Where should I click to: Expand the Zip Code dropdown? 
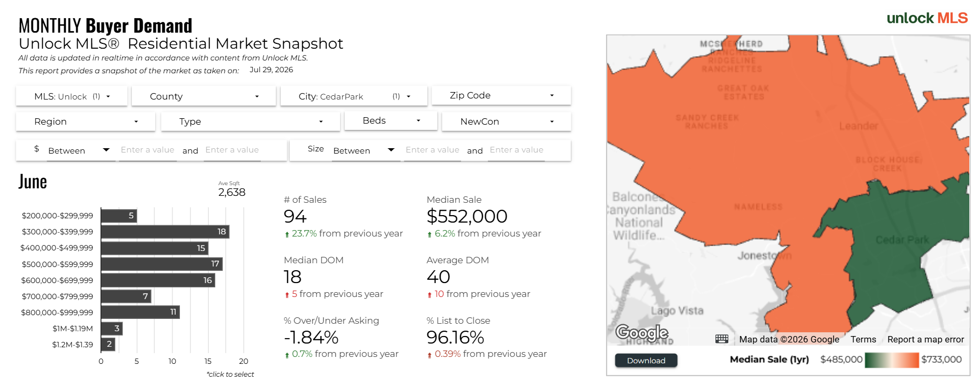click(501, 95)
